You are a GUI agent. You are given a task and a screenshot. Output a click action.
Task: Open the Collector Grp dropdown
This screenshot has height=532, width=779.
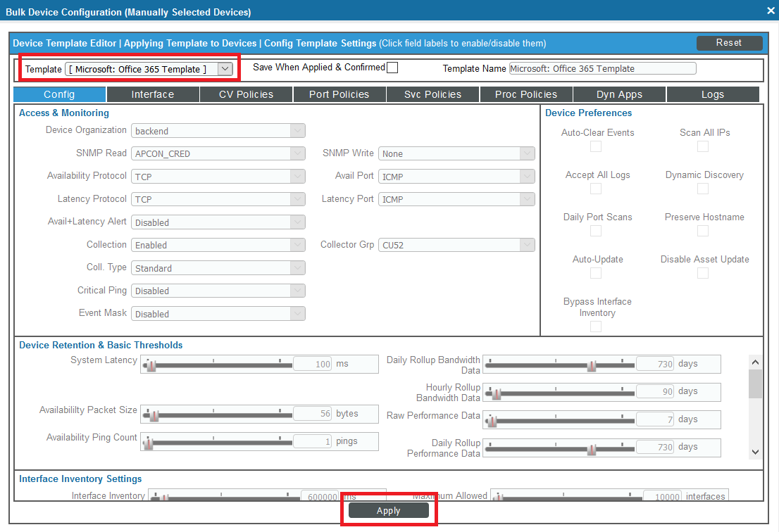(456, 245)
